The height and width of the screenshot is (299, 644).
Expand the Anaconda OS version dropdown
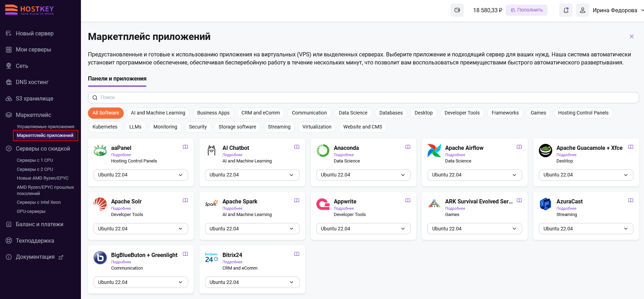363,175
